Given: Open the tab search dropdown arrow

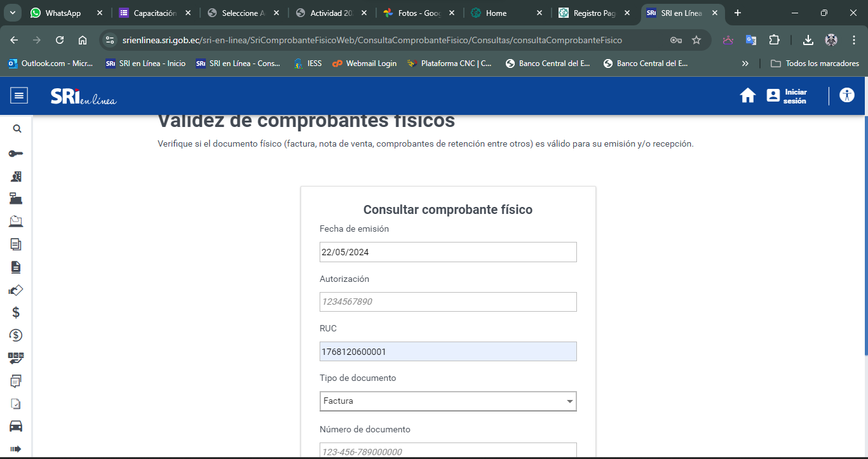Looking at the screenshot, I should 13,13.
